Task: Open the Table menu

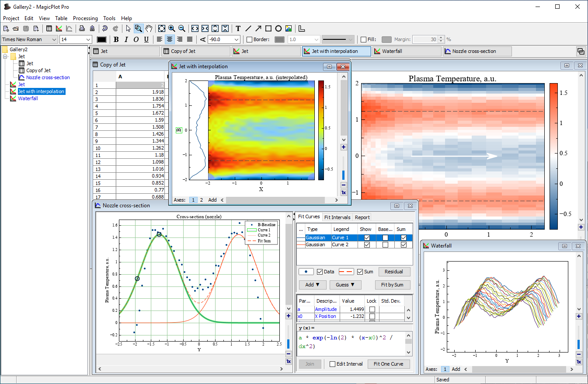Action: (61, 18)
